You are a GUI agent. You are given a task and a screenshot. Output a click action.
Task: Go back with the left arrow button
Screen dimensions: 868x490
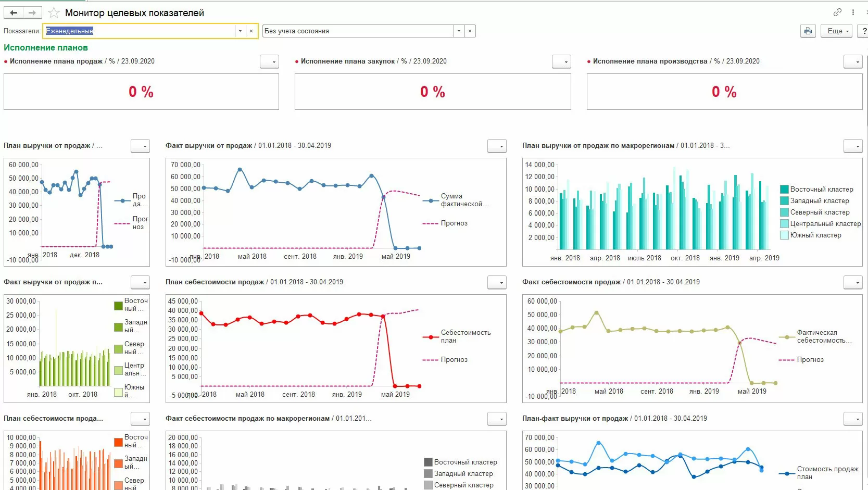click(x=14, y=12)
